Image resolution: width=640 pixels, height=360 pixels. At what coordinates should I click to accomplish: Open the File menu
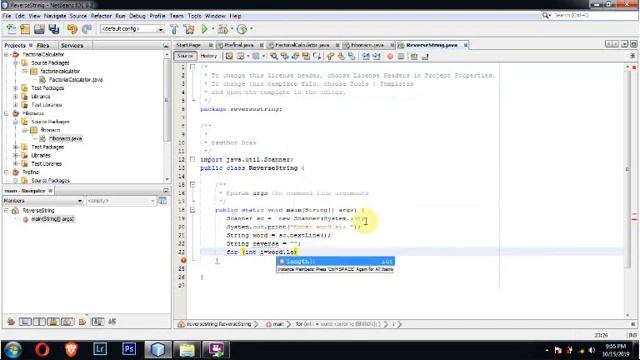(x=7, y=16)
